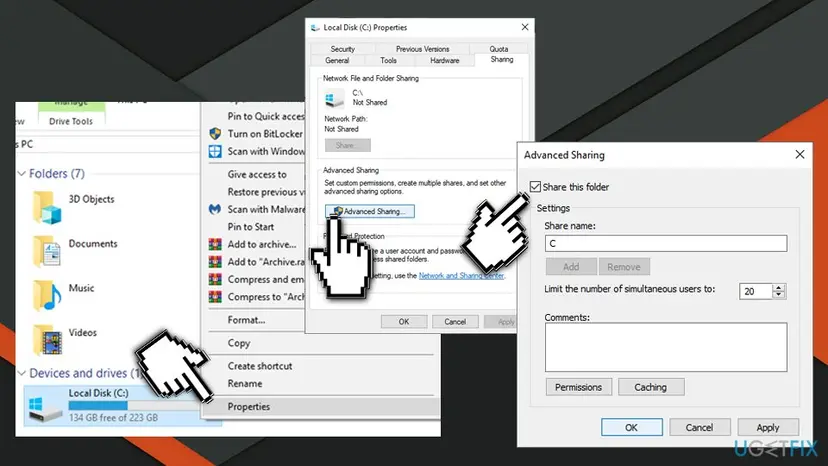Open the 3D Objects folder icon

[x=47, y=207]
